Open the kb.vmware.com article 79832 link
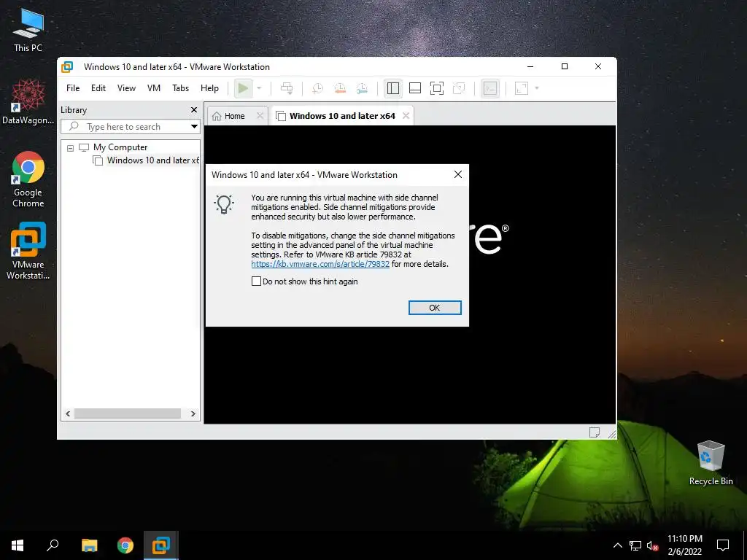747x560 pixels. [320, 264]
